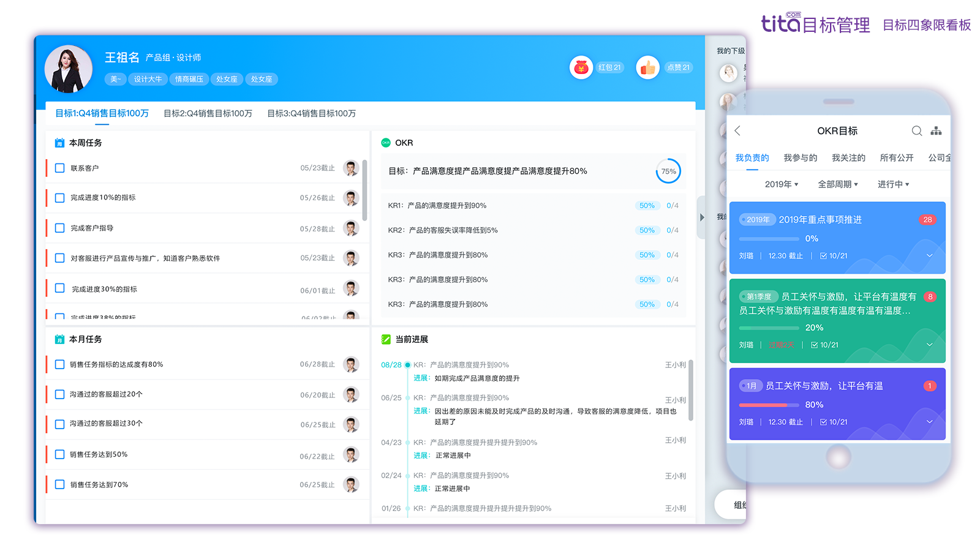Image resolution: width=980 pixels, height=551 pixels.
Task: Check the 销售任务指标的达成度有80% checkbox
Action: [59, 364]
